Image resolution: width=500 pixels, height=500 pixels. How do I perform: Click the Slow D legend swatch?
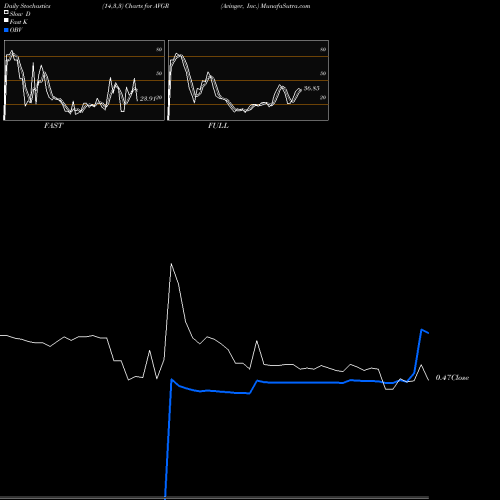[6, 12]
